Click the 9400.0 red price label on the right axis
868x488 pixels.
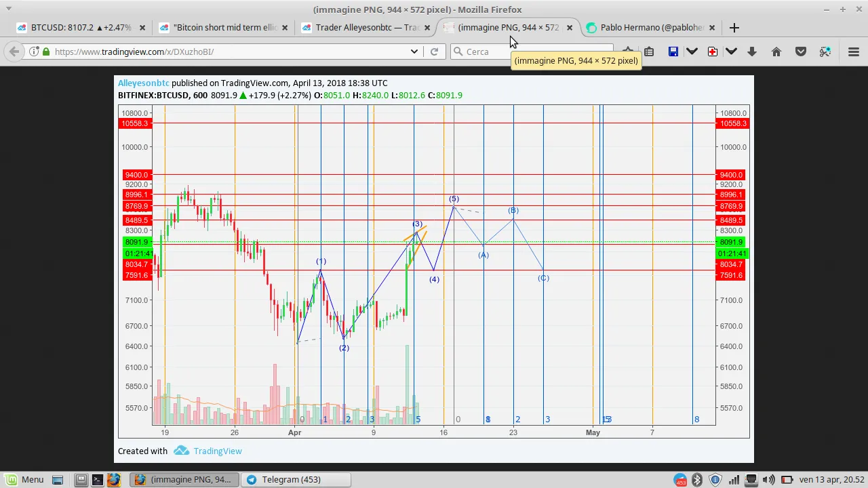pyautogui.click(x=732, y=175)
